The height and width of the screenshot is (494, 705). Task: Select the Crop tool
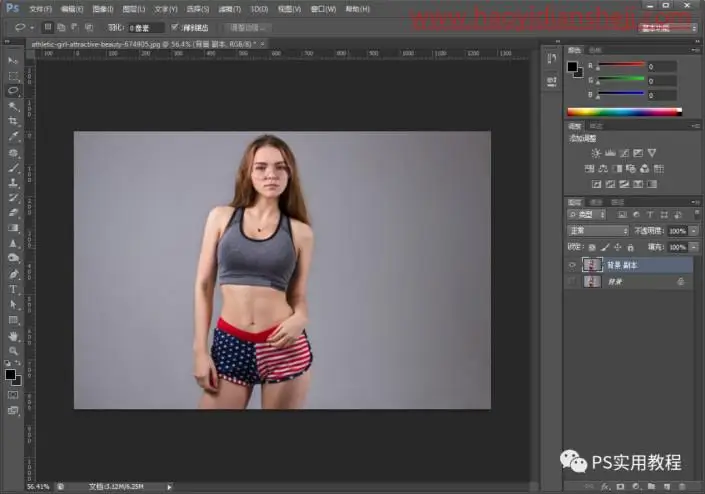click(13, 121)
